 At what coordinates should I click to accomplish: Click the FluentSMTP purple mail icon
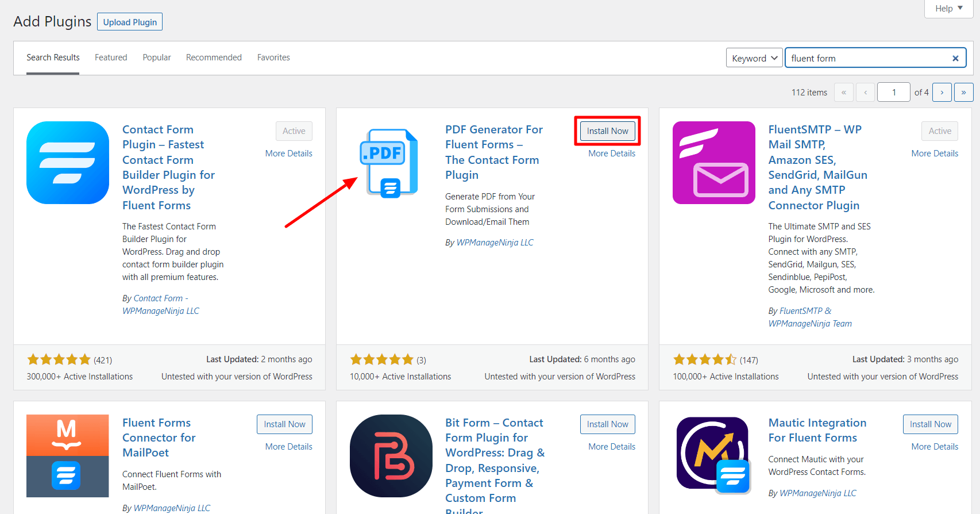pyautogui.click(x=713, y=163)
